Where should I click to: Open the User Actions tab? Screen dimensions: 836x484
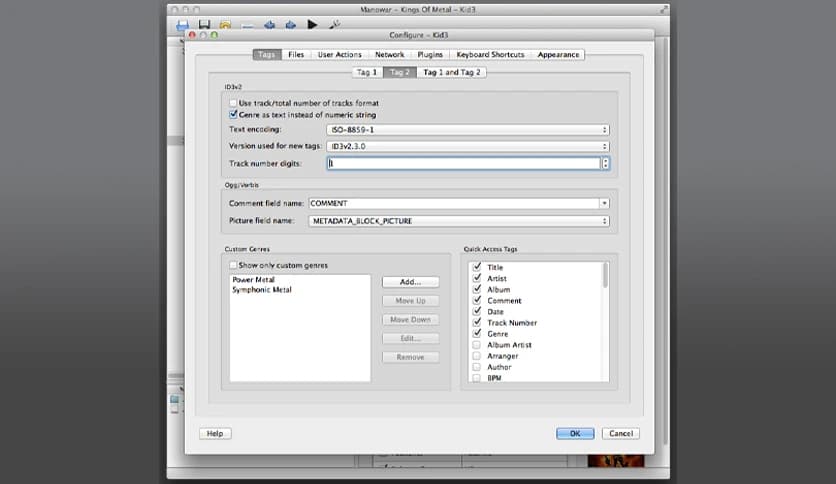click(x=340, y=54)
